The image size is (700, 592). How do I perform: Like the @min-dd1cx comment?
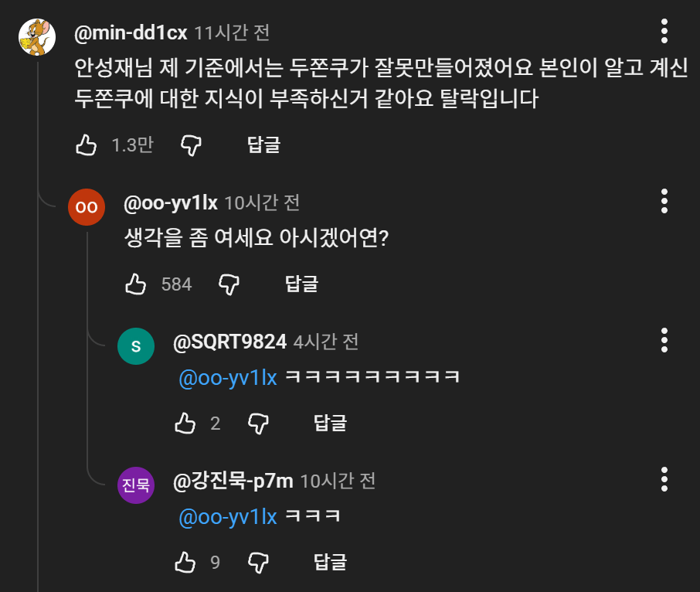(86, 145)
